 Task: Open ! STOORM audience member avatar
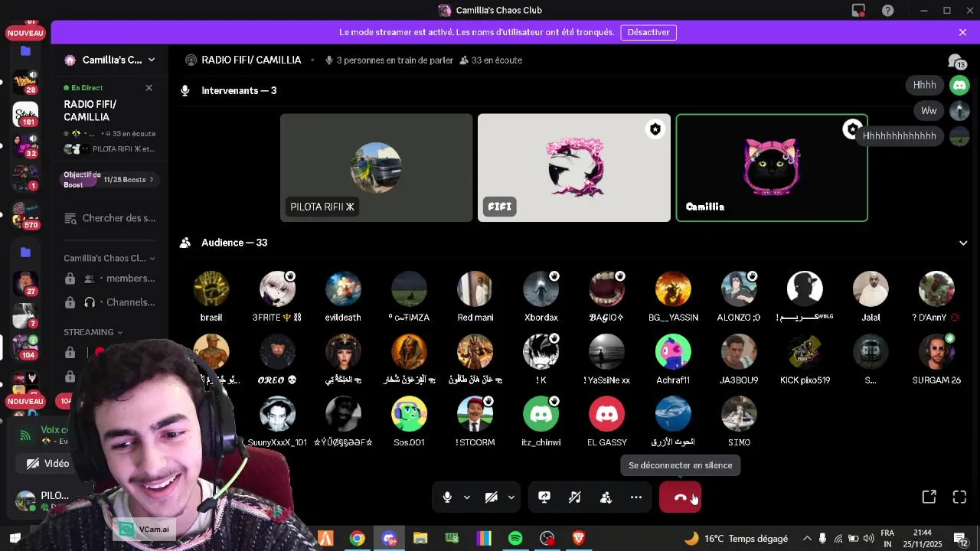tap(475, 414)
